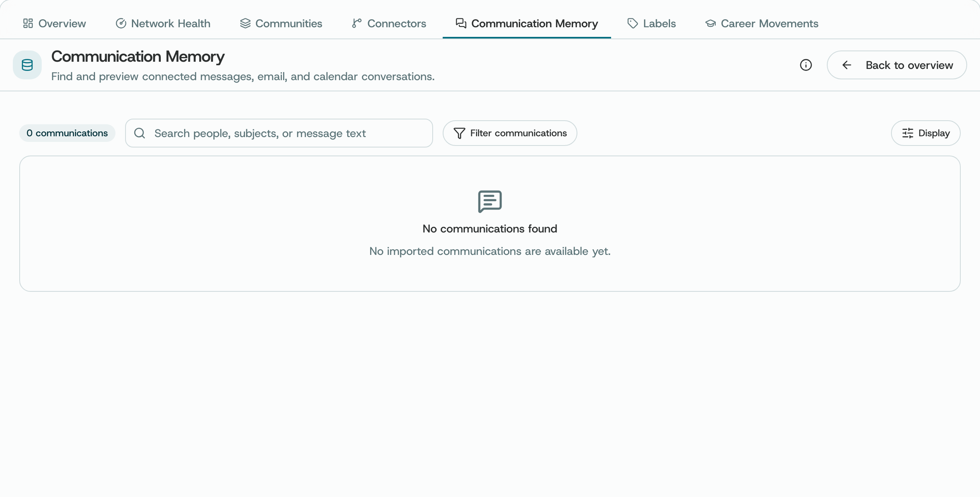
Task: Switch to the Network Health tab
Action: [x=163, y=23]
